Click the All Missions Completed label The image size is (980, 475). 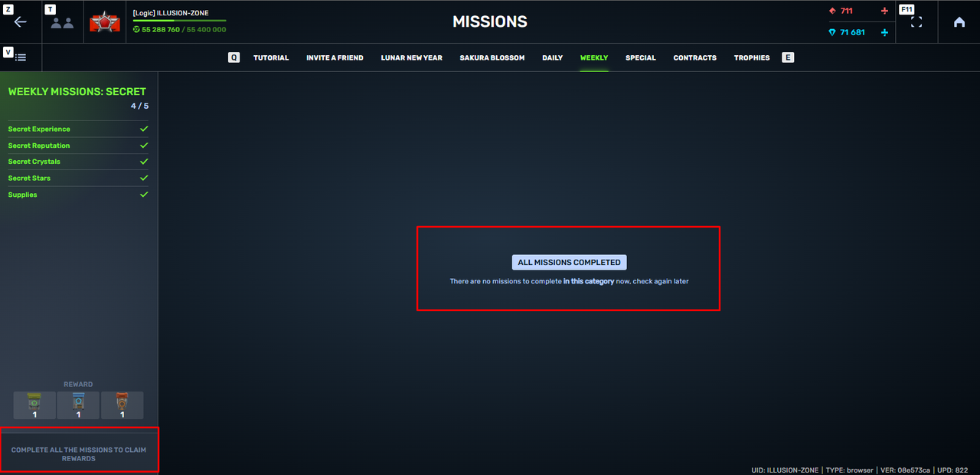coord(569,262)
